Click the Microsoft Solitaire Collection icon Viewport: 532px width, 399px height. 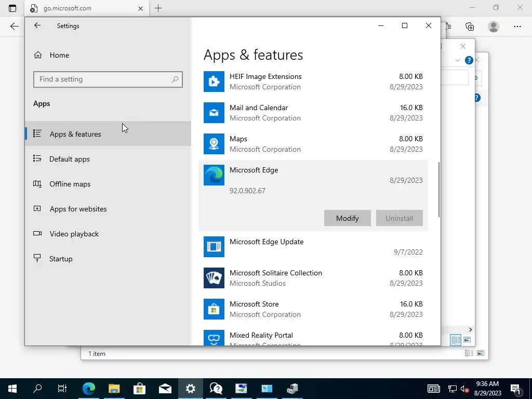214,278
